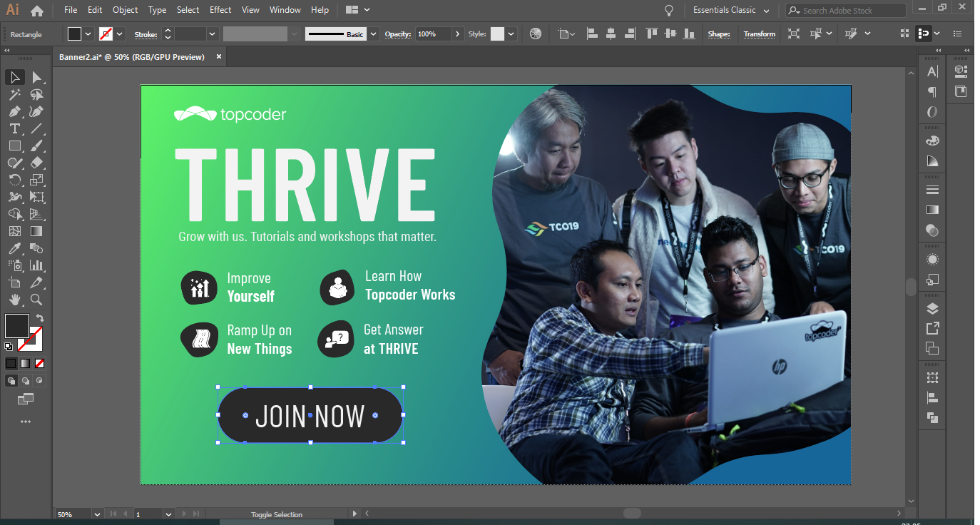
Task: Open the Essentials Classic workspace dropdown
Action: tap(731, 10)
